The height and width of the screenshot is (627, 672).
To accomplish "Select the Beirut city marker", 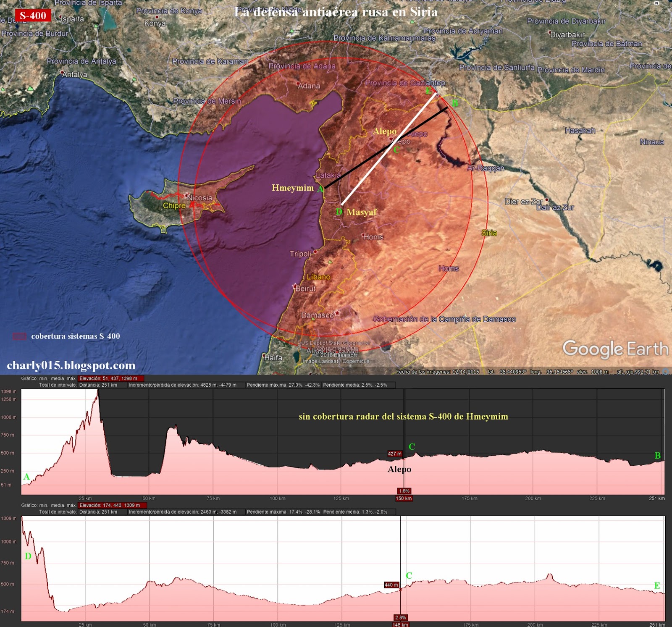I will (x=294, y=286).
